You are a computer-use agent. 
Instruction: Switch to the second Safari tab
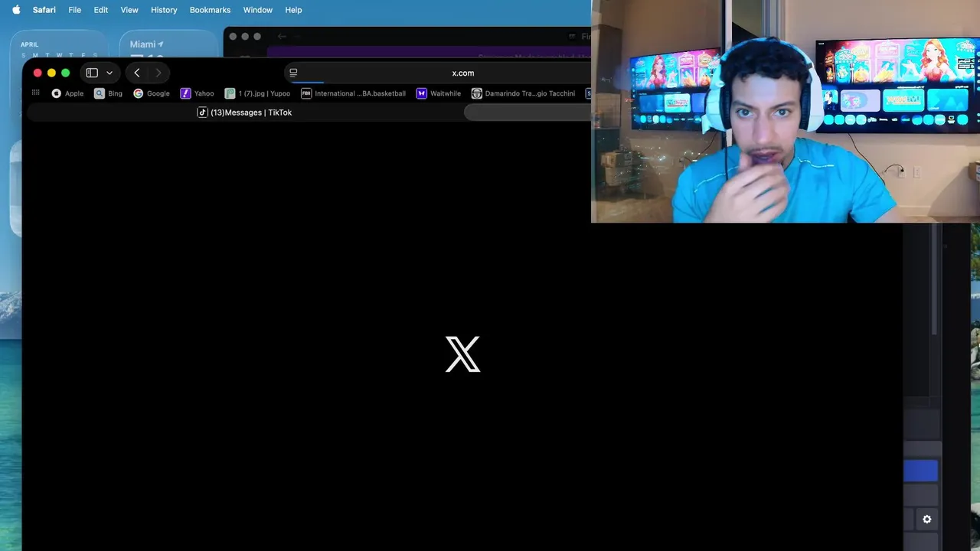528,112
